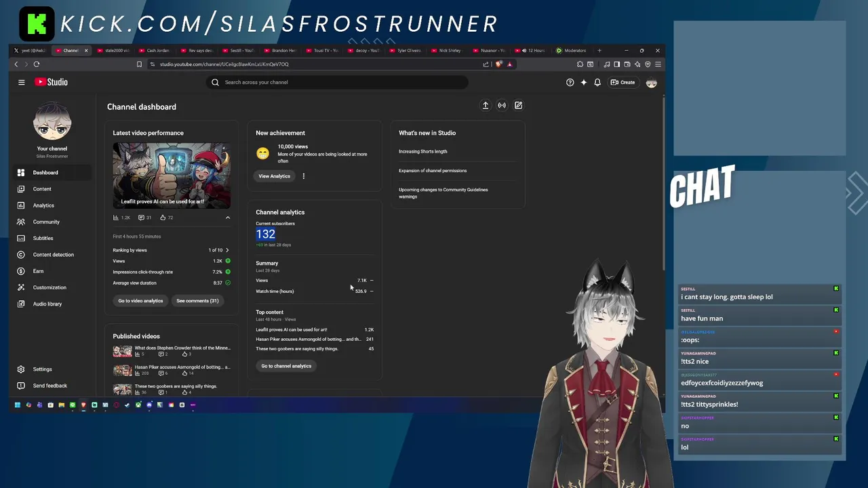Select Dashboard in the sidebar

click(53, 173)
